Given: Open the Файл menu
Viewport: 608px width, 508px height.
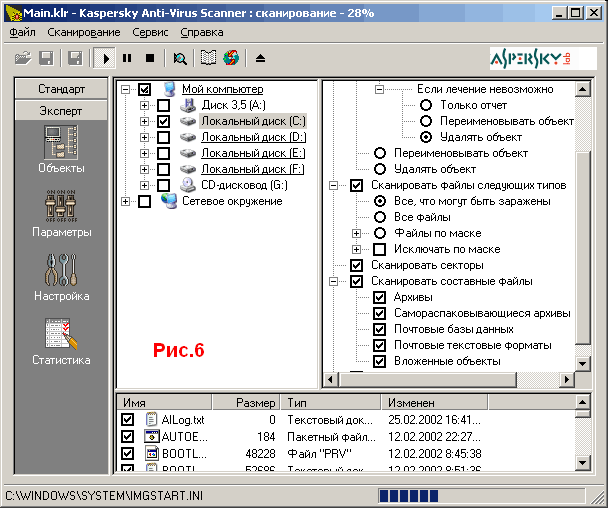Looking at the screenshot, I should (x=22, y=32).
